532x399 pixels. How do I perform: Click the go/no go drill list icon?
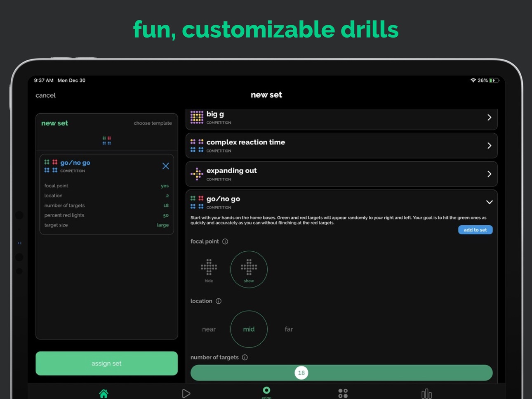coord(197,202)
